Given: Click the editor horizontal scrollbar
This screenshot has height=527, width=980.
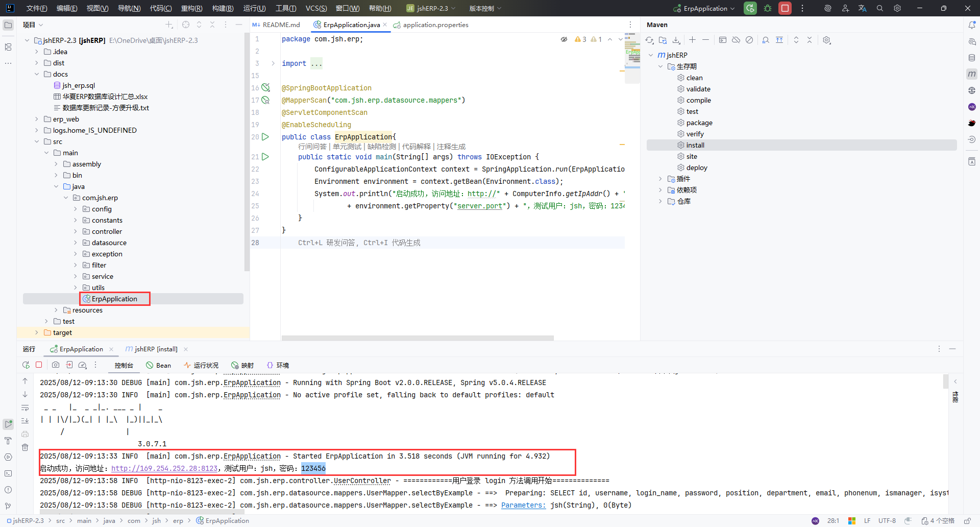Looking at the screenshot, I should tap(417, 338).
